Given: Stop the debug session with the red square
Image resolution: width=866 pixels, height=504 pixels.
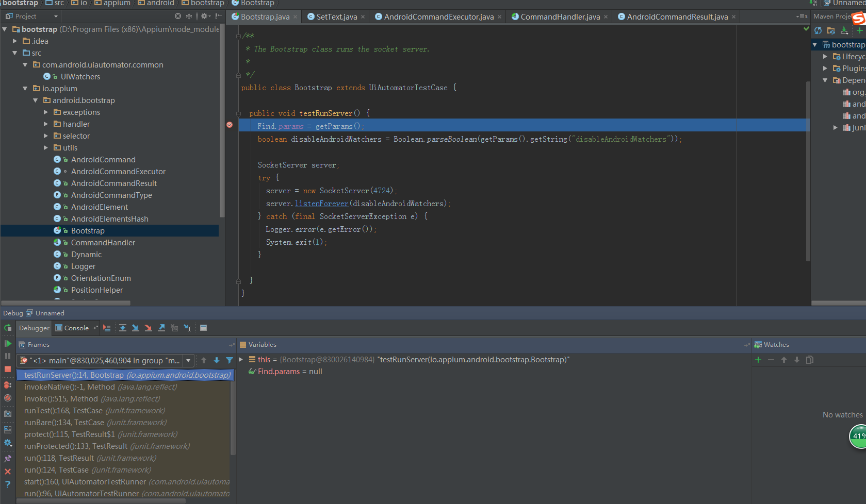Looking at the screenshot, I should click(x=8, y=369).
